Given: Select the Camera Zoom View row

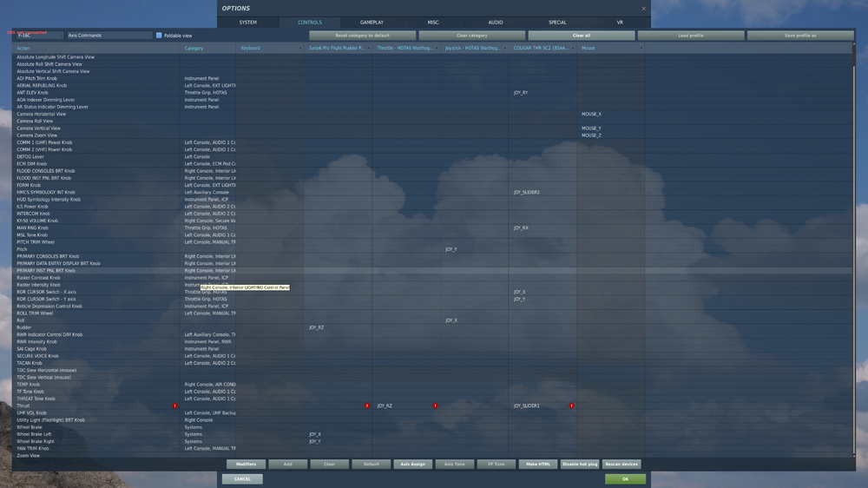Looking at the screenshot, I should click(432, 135).
